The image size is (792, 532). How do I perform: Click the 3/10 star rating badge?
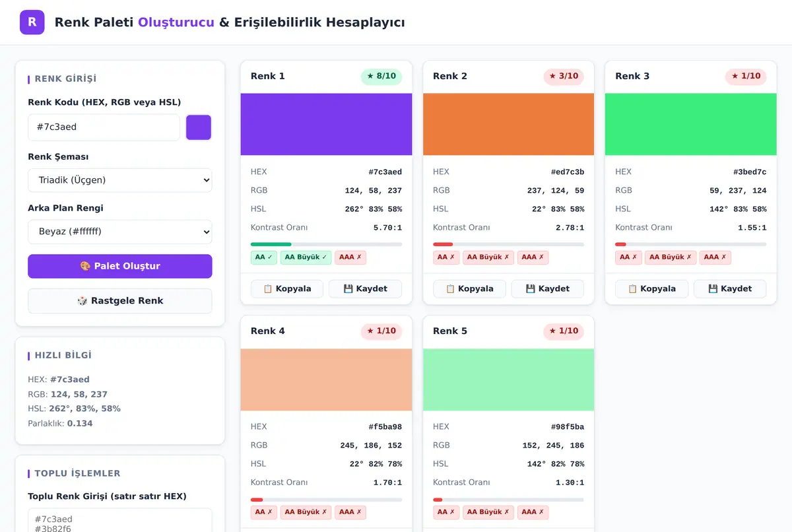[564, 76]
